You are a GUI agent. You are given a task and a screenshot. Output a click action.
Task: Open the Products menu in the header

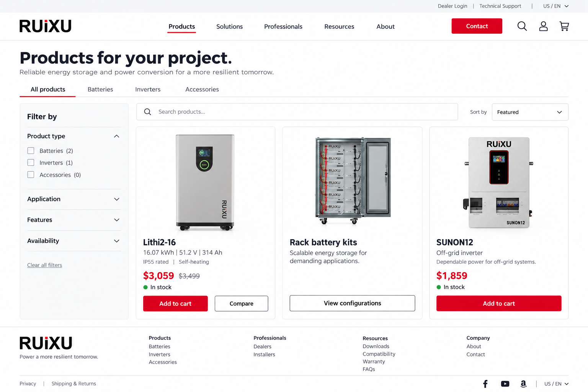coord(182,26)
